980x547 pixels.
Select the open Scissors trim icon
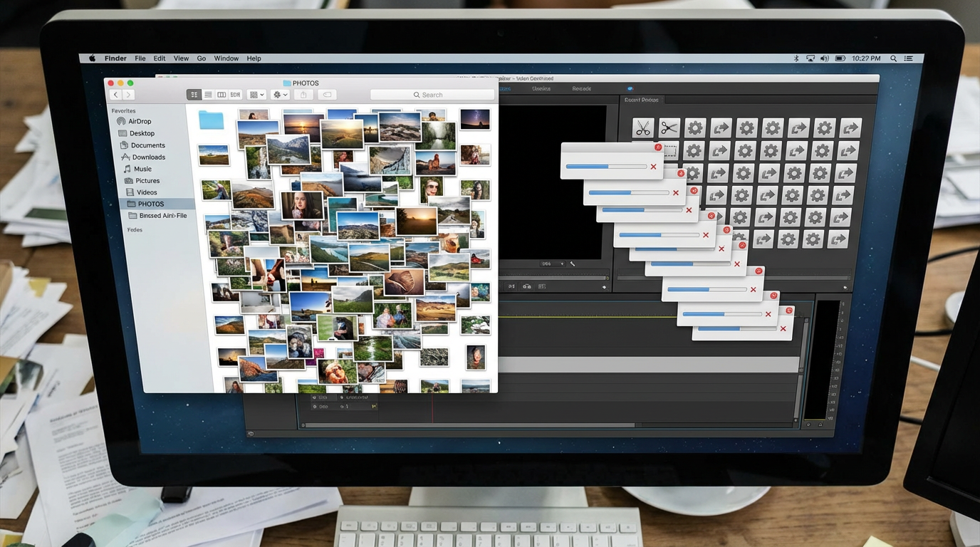pyautogui.click(x=668, y=127)
